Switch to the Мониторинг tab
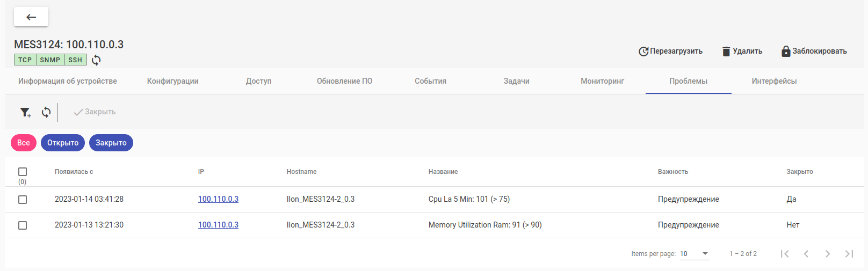The width and height of the screenshot is (868, 271). (x=602, y=81)
